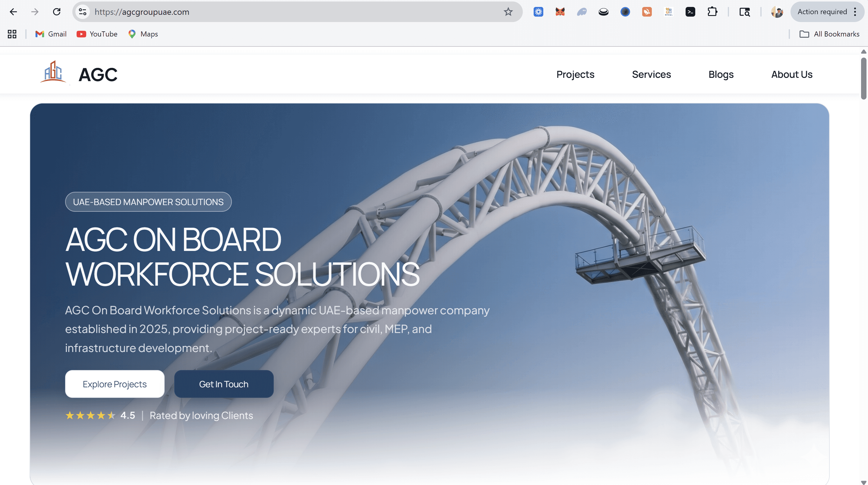This screenshot has height=485, width=868.
Task: Open the black terminal extension icon
Action: (690, 12)
